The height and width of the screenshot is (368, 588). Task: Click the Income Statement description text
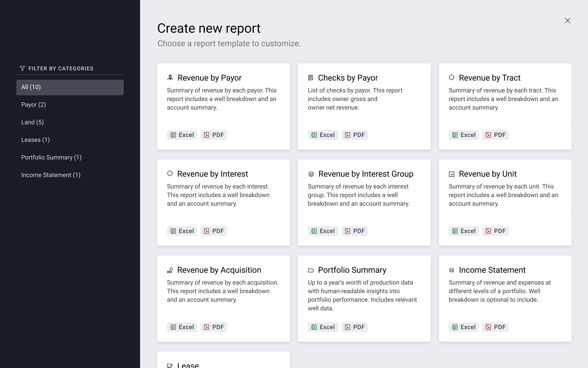499,291
